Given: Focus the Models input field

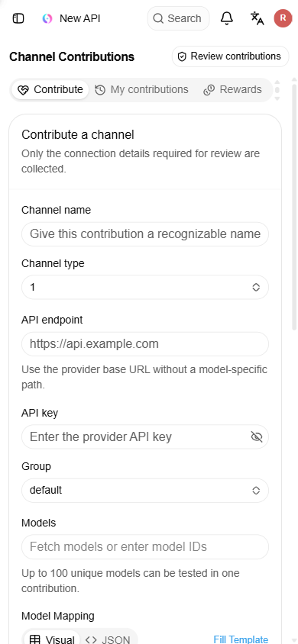Looking at the screenshot, I should pos(145,546).
